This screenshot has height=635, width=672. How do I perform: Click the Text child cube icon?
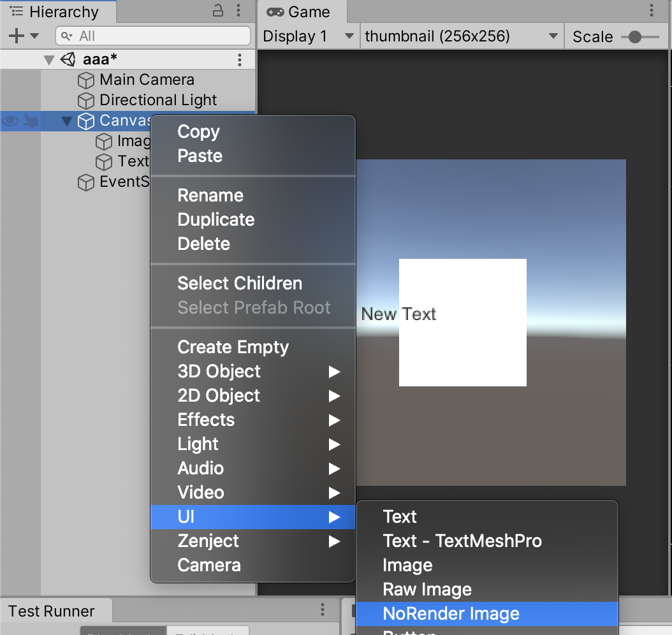click(x=104, y=162)
